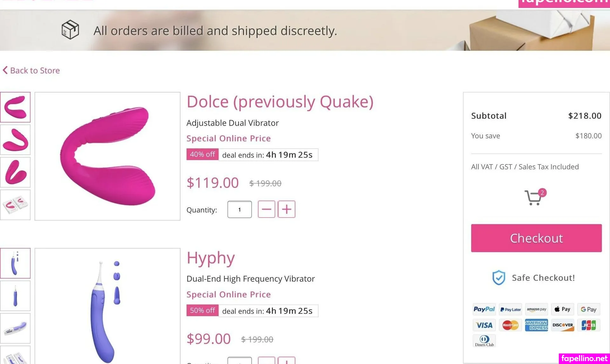View the Dolce packaging thumbnail
Image resolution: width=610 pixels, height=364 pixels.
15,205
